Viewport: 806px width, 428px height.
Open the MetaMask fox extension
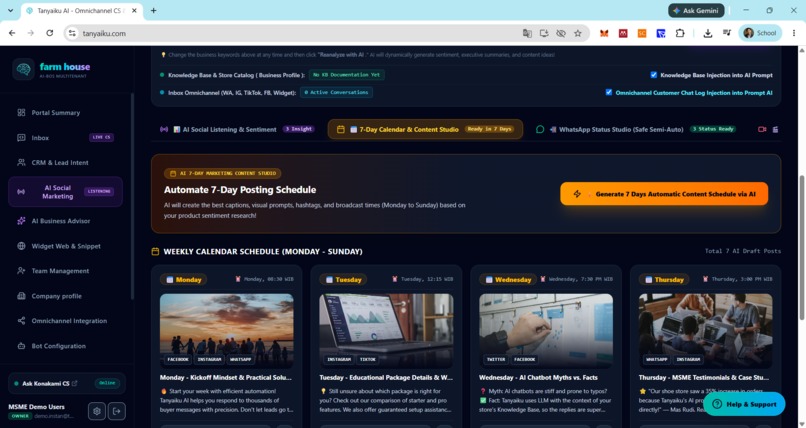(x=604, y=33)
